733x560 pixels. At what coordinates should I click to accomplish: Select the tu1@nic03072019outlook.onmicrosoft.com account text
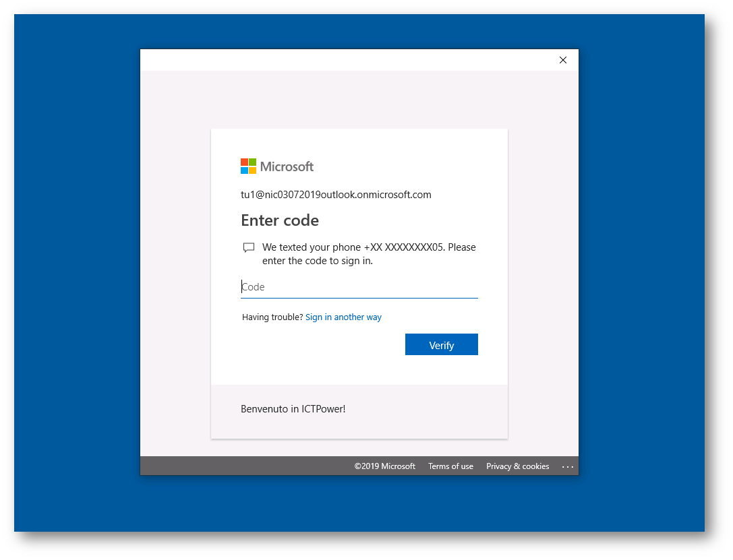click(x=336, y=195)
